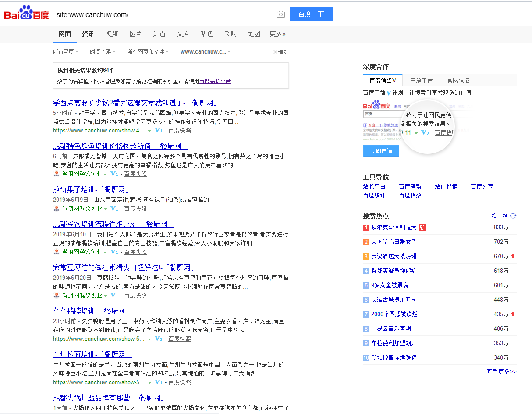
Task: Open the 百度指数 tool link
Action: pyautogui.click(x=410, y=196)
